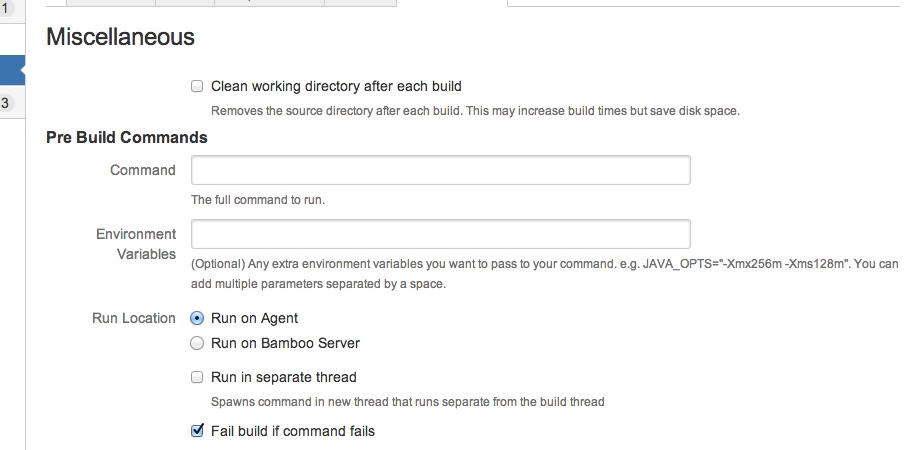
Task: Click the Command field label
Action: tap(143, 171)
